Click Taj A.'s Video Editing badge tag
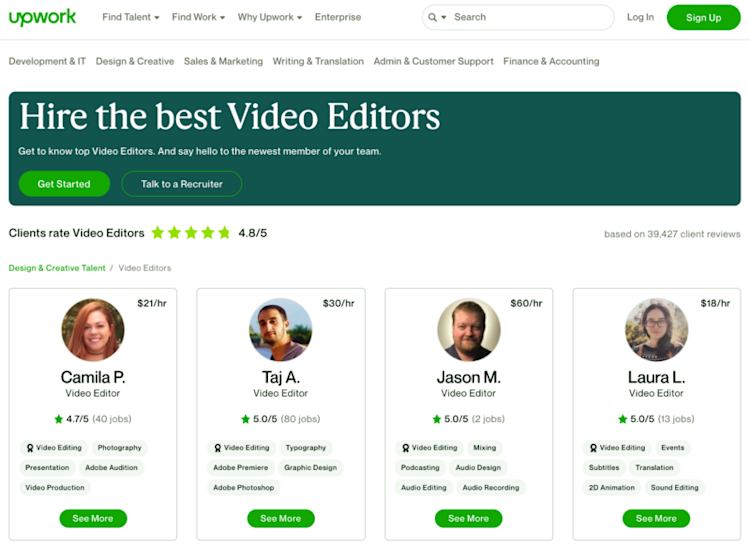 [242, 448]
